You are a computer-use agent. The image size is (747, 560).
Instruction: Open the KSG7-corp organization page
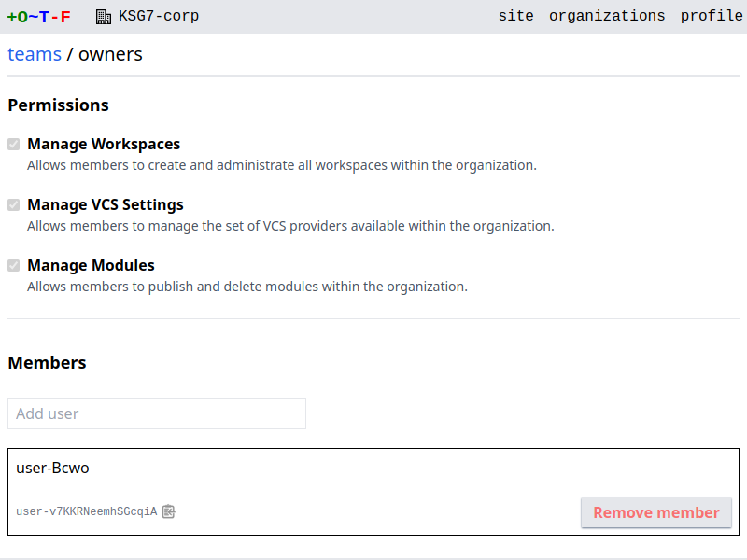158,16
